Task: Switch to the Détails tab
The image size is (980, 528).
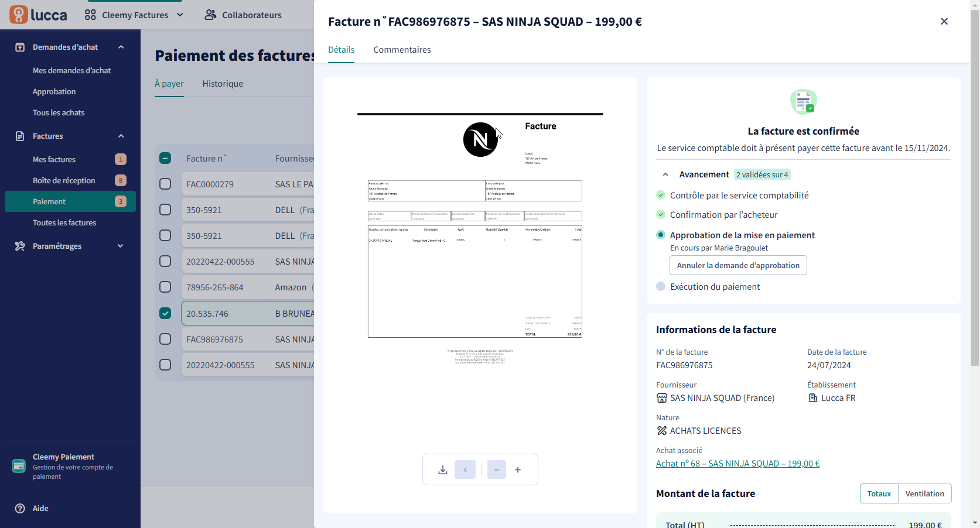Action: (x=342, y=50)
